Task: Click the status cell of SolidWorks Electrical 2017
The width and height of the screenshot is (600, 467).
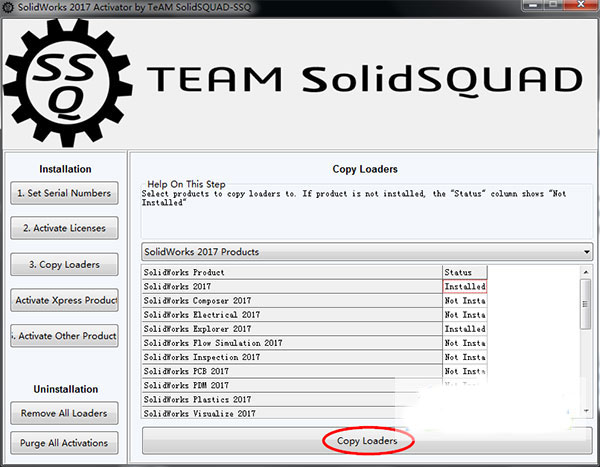Action: tap(465, 315)
